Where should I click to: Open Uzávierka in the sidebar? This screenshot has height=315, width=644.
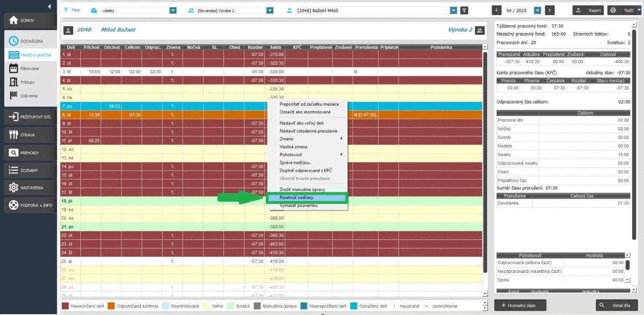pos(30,95)
